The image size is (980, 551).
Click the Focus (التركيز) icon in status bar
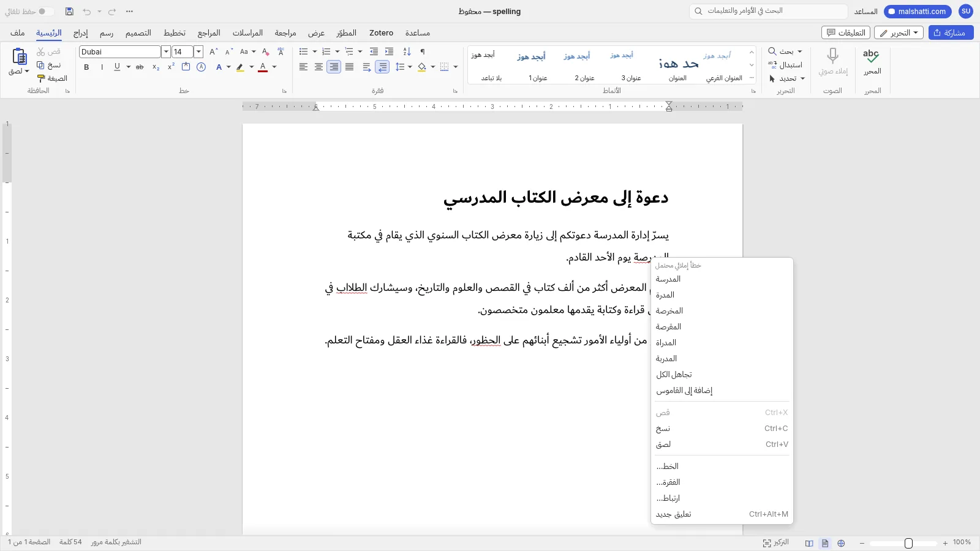[x=767, y=543]
